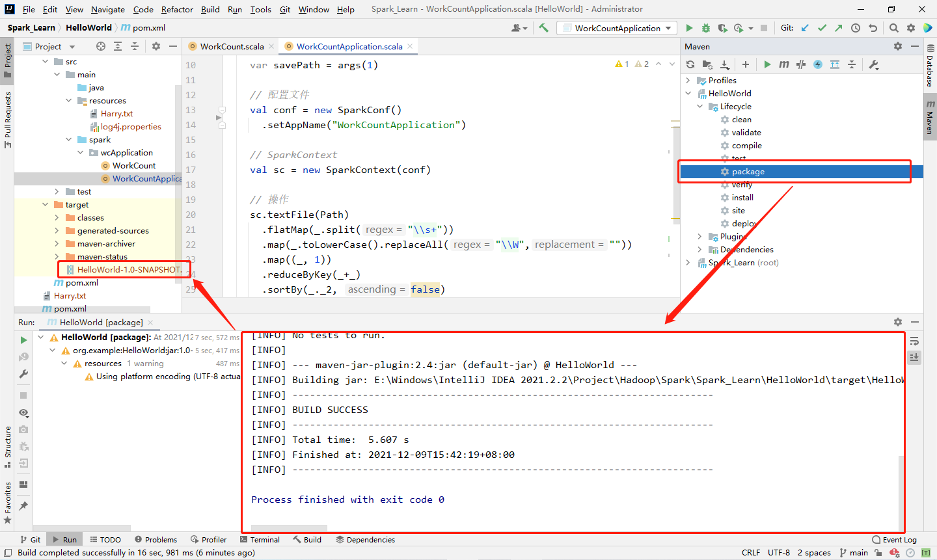Toggle Maven Offline Mode icon
This screenshot has width=937, height=560.
click(801, 64)
